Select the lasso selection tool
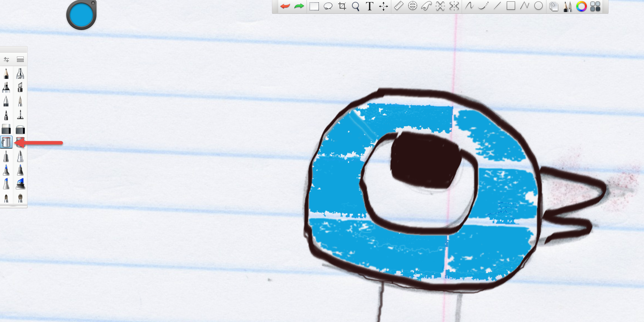Screen dimensions: 644x322 pyautogui.click(x=328, y=6)
